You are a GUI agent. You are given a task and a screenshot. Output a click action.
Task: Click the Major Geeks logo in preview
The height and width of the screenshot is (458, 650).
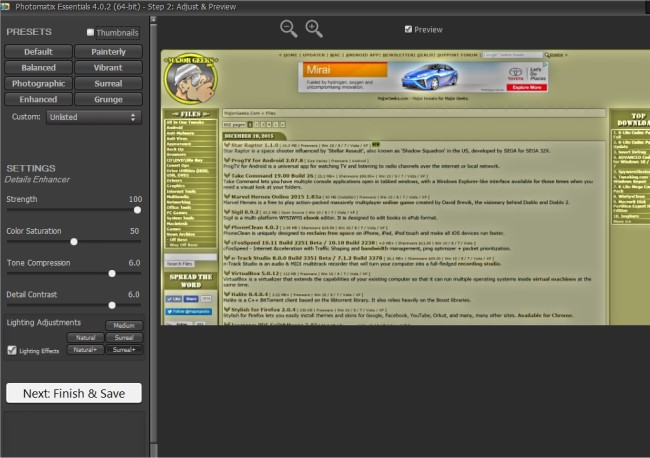(x=191, y=78)
